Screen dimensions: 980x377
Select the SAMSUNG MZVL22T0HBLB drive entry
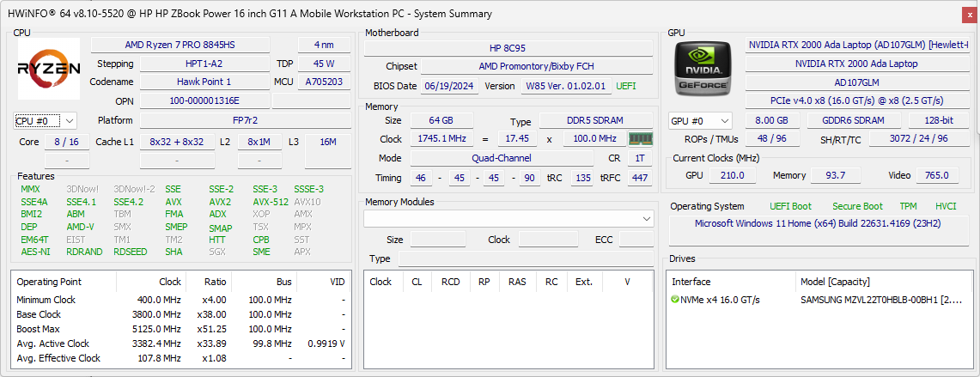coord(880,300)
